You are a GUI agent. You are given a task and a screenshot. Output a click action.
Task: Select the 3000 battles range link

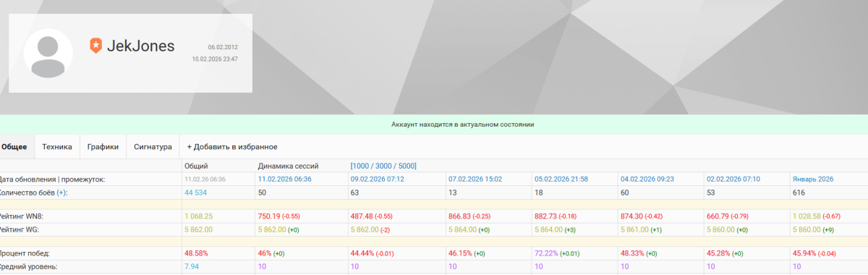pos(383,166)
